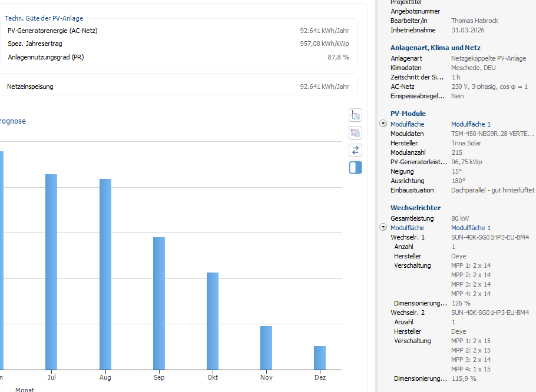Open Modulfläche 1 link in PV-Module

point(471,124)
